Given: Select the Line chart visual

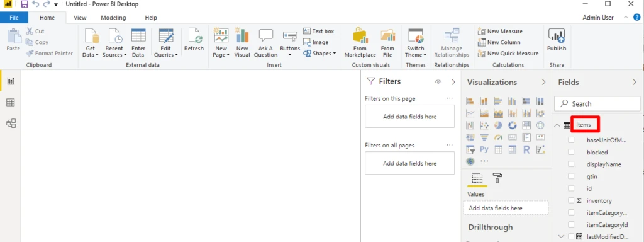Looking at the screenshot, I should (470, 113).
